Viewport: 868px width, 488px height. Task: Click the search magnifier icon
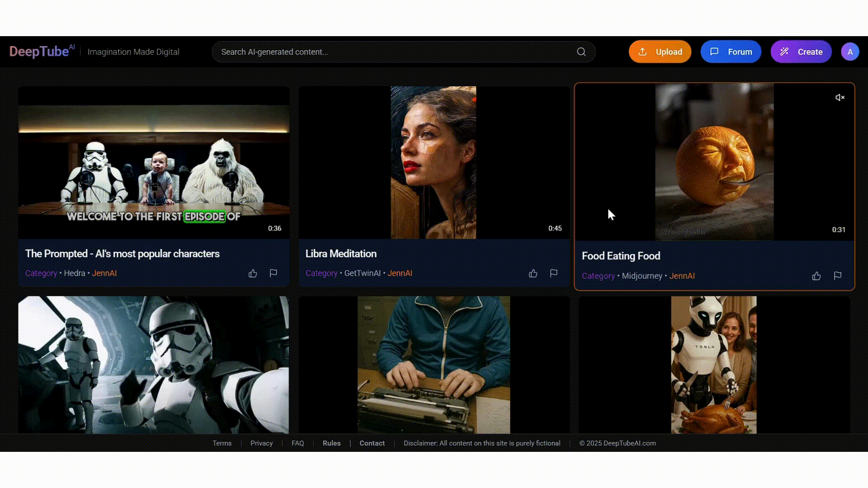581,52
